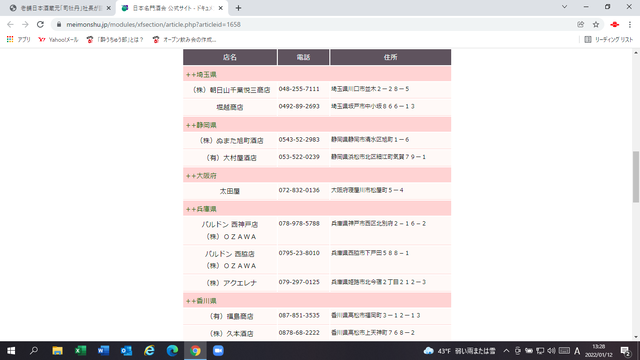The image size is (640, 360).
Task: Click store name (株)朝日山千葉悦三商店
Action: 230,90
